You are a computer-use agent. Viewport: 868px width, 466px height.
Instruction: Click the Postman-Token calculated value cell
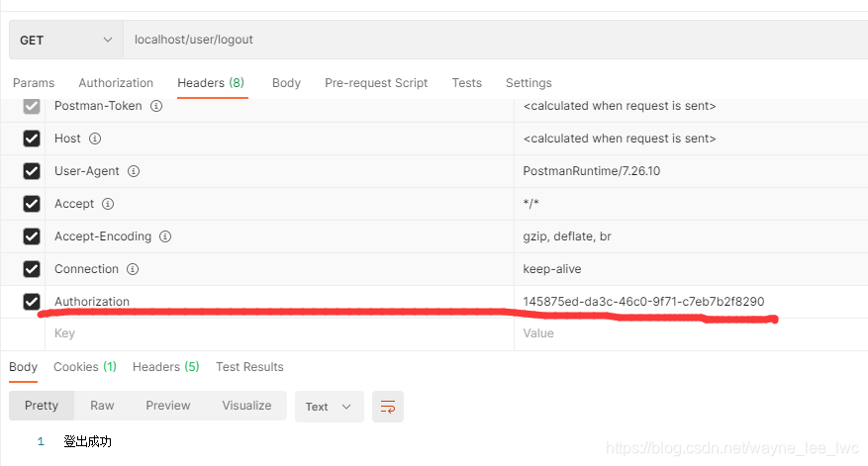[691, 109]
